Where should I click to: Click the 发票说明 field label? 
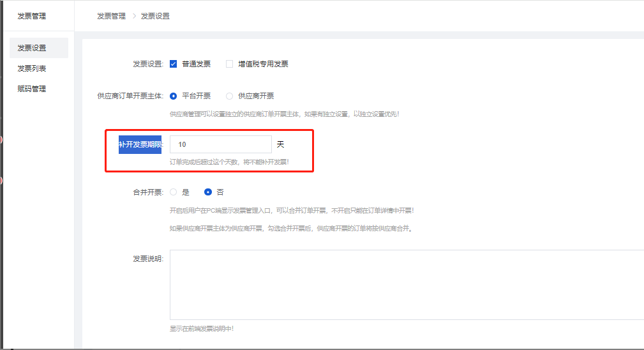click(x=147, y=259)
